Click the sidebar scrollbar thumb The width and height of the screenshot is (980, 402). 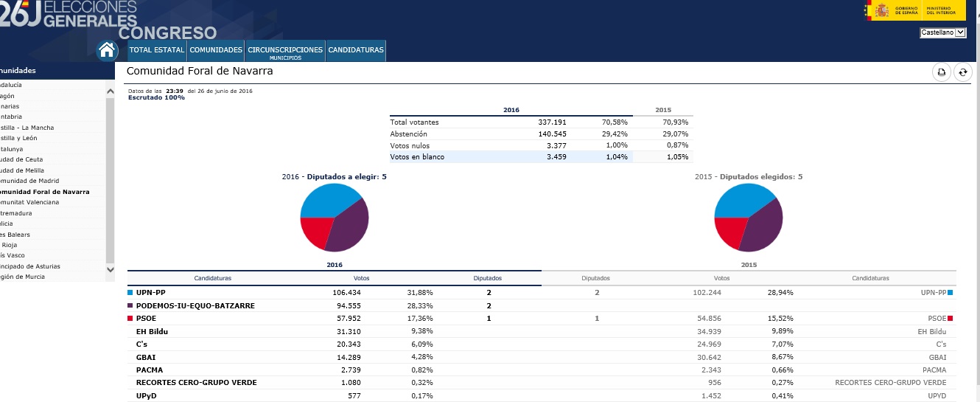tap(111, 179)
